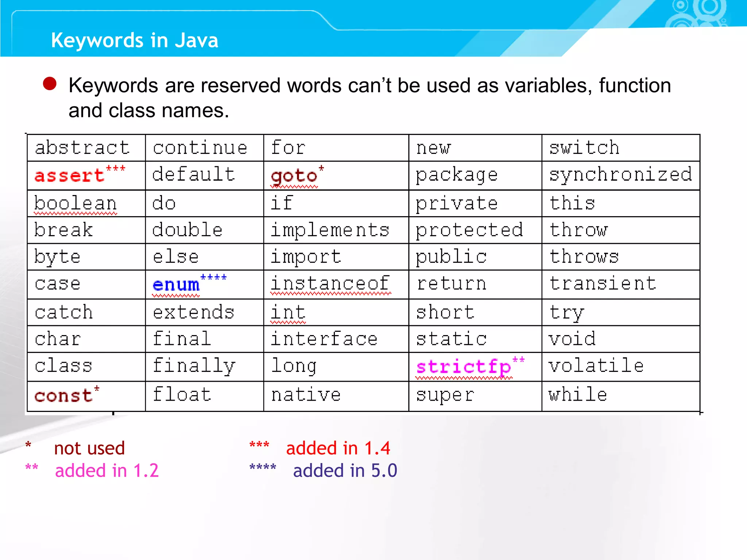Screen dimensions: 747x560
Task: Click the 'Keywords are reserved words' sentence
Action: tap(369, 98)
